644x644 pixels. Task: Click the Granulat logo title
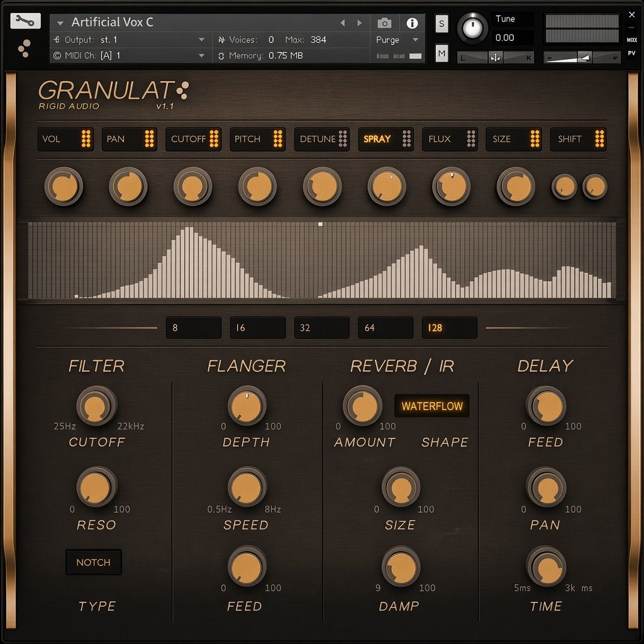point(113,91)
